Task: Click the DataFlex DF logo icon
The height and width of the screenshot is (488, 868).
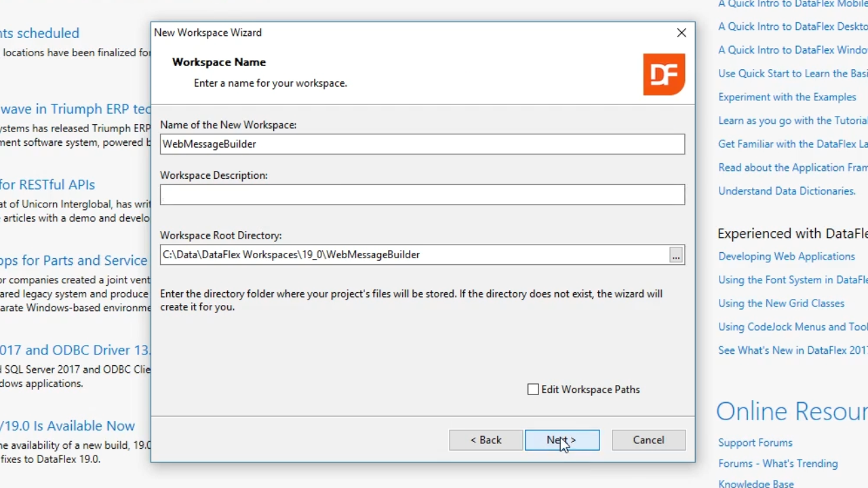Action: tap(664, 75)
